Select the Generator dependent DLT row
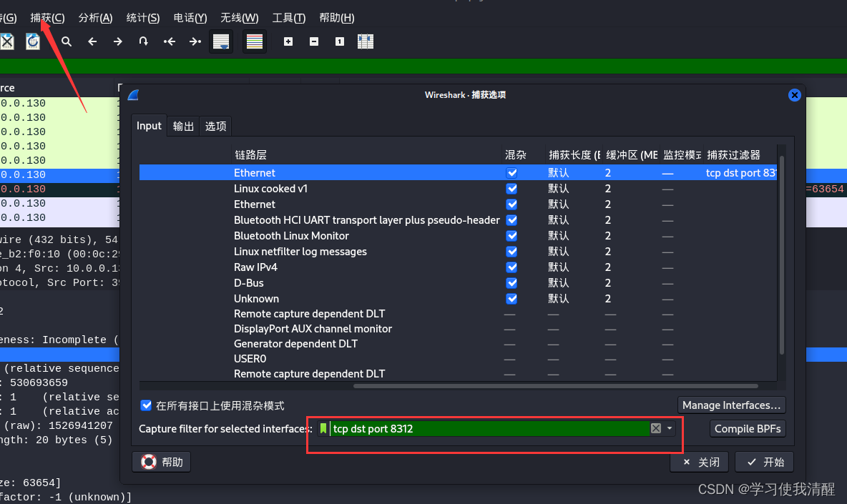 [458, 344]
